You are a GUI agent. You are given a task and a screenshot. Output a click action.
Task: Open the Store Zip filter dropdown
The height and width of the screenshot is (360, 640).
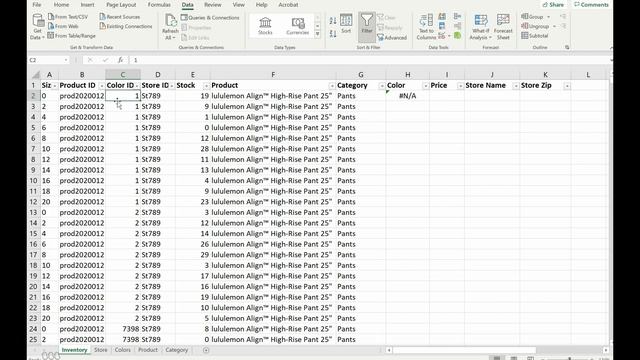pos(567,86)
